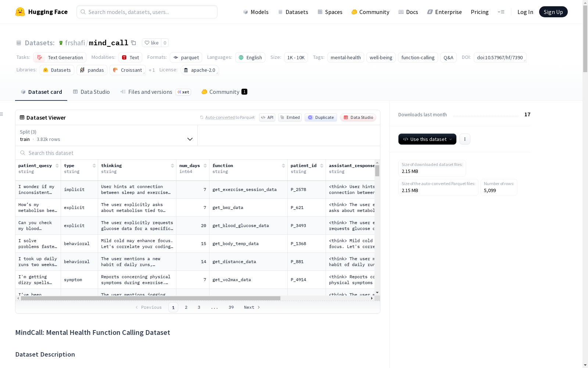Switch to the Dataset card tab
588x368 pixels.
pos(41,92)
